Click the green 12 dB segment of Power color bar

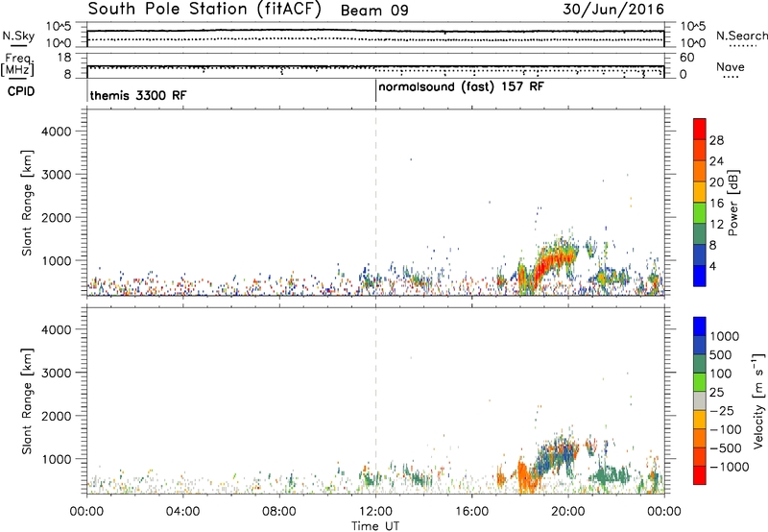point(700,213)
